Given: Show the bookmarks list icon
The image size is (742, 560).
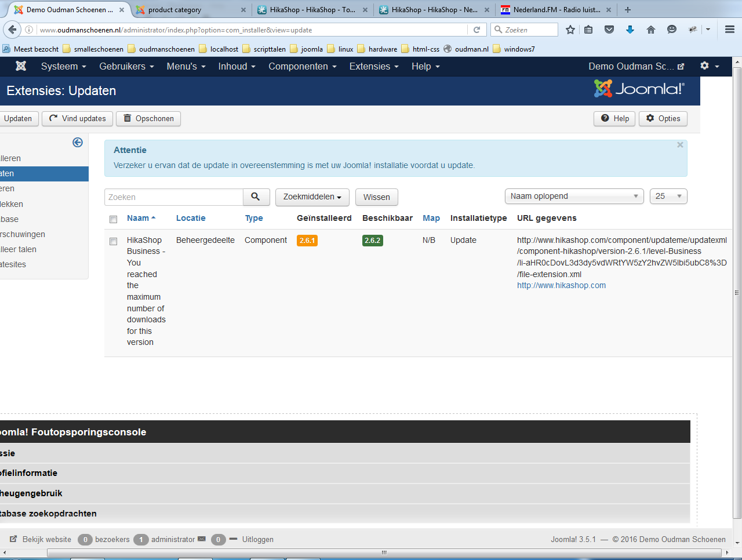Looking at the screenshot, I should click(588, 30).
